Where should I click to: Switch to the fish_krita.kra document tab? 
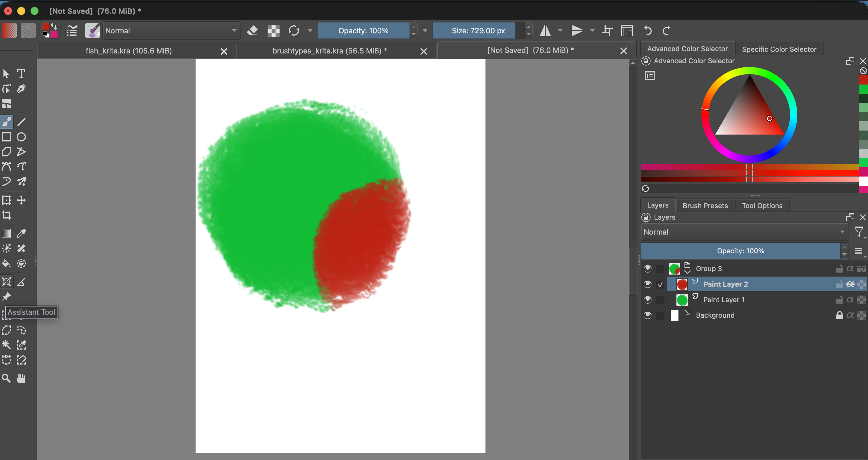coord(129,51)
